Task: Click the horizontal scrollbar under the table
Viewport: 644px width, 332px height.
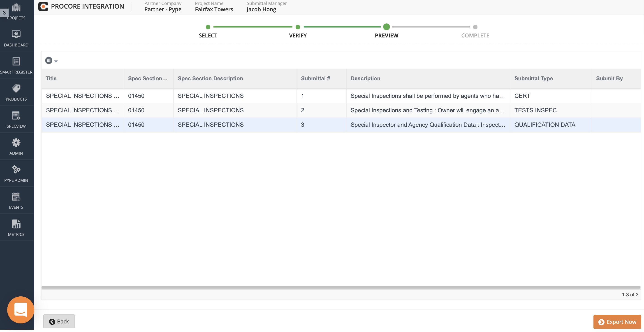Action: (x=341, y=288)
